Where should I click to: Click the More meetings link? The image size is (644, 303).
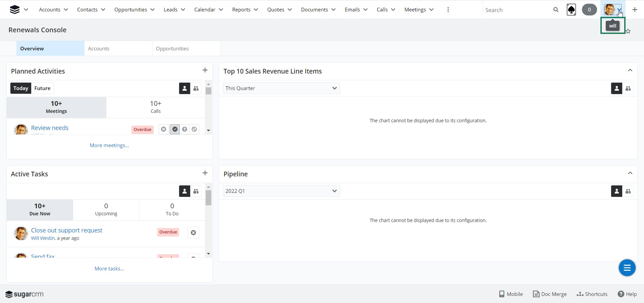109,145
